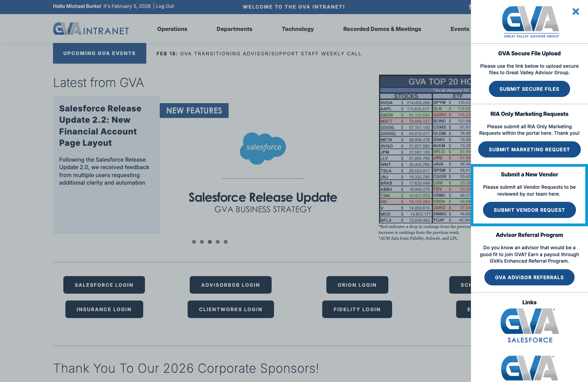Viewport: 588px width, 382px height.
Task: Select the third carousel dot
Action: click(210, 242)
